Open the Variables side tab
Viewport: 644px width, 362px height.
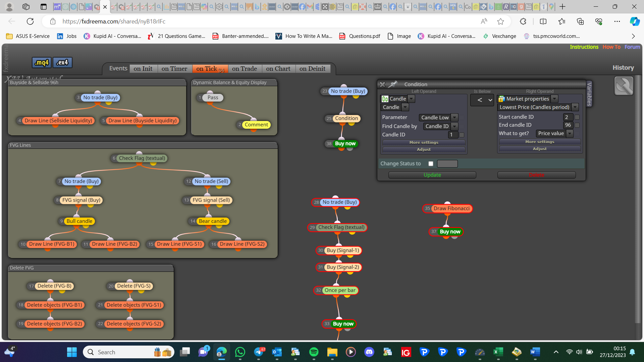coord(589,94)
